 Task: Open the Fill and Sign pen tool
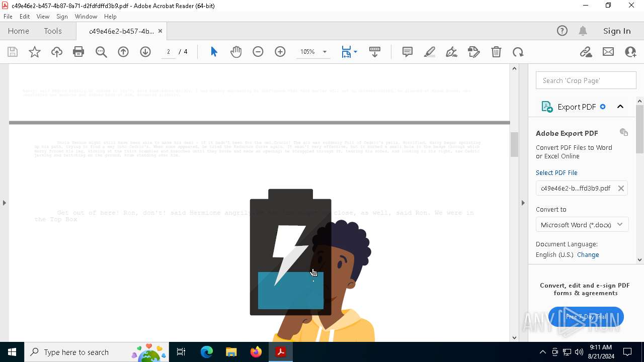tap(452, 52)
